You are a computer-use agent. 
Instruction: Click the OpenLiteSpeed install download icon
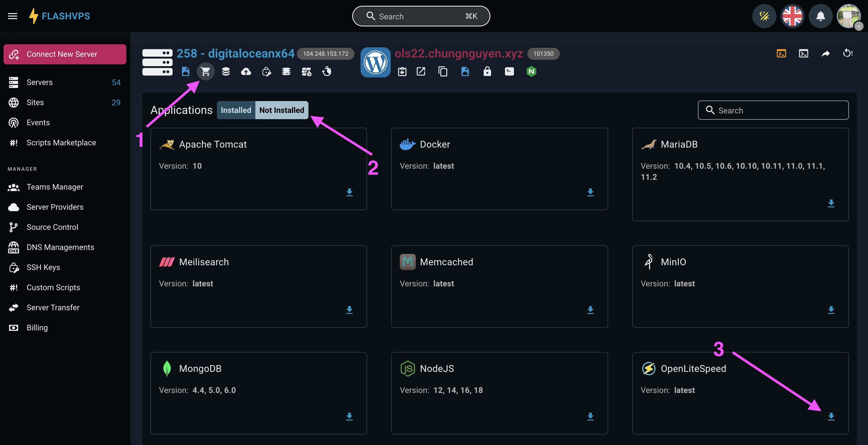[x=831, y=416]
